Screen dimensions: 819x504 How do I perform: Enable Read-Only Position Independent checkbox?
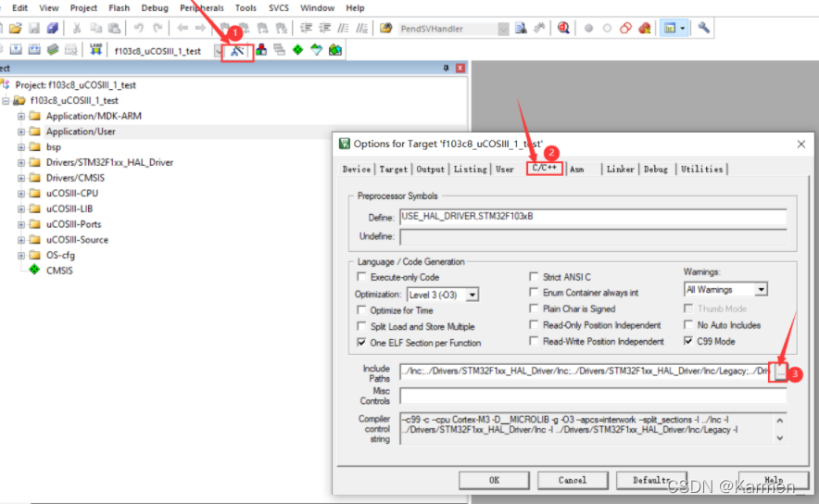click(x=534, y=324)
